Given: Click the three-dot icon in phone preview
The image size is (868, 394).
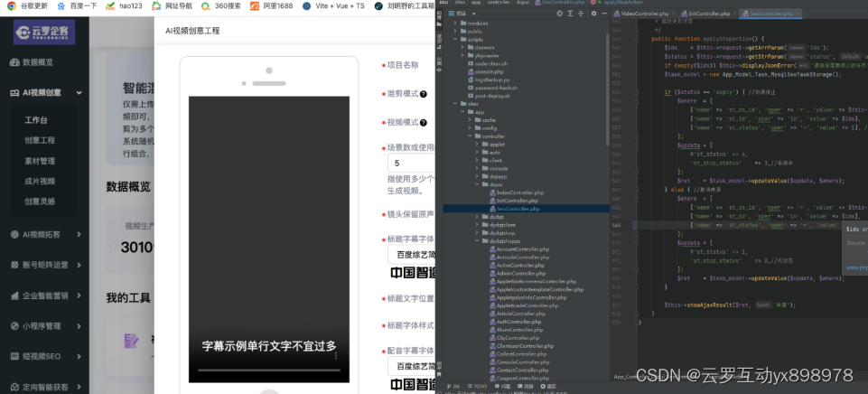Looking at the screenshot, I should tap(336, 356).
